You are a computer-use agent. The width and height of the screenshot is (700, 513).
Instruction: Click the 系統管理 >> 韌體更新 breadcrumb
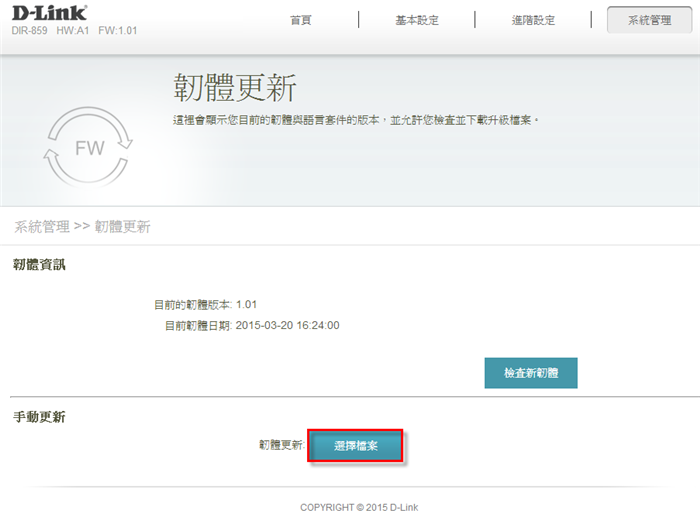(x=81, y=227)
